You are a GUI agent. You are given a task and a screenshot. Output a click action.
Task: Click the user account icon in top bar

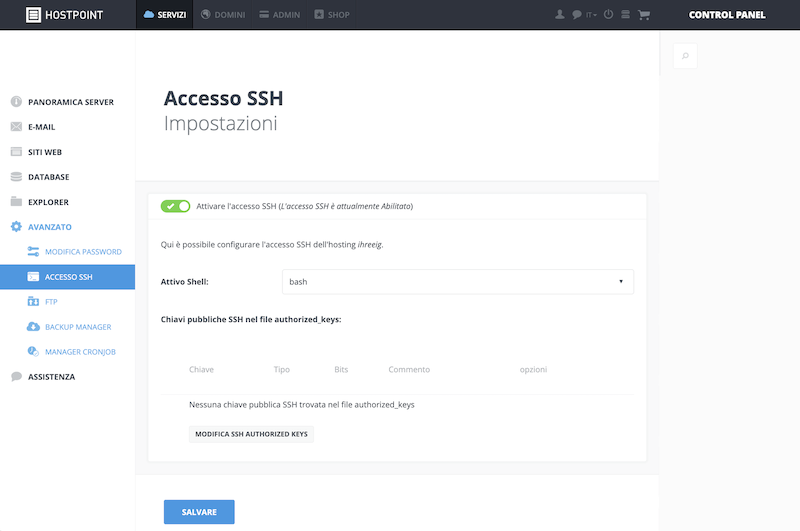[x=560, y=15]
